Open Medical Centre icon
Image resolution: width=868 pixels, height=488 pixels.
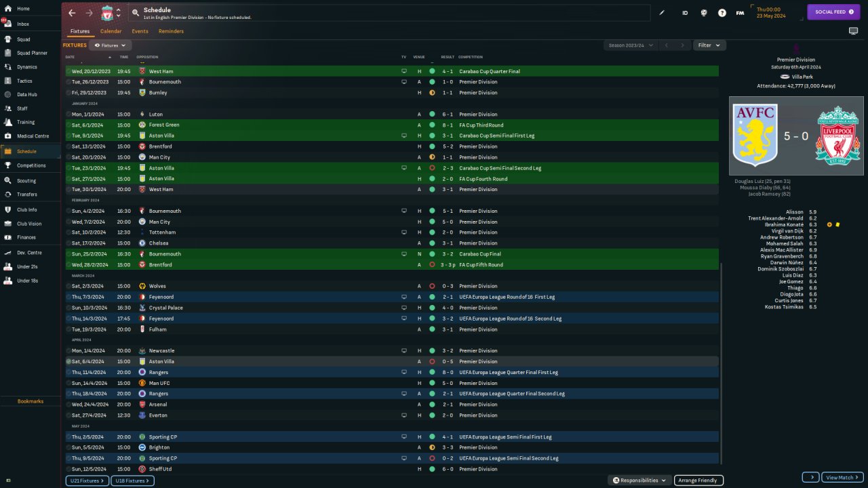pos(7,136)
